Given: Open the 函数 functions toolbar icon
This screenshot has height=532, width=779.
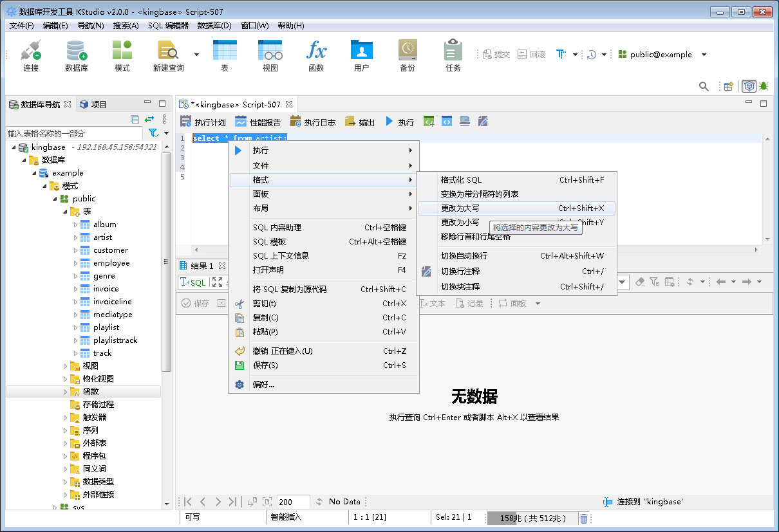Looking at the screenshot, I should point(317,55).
